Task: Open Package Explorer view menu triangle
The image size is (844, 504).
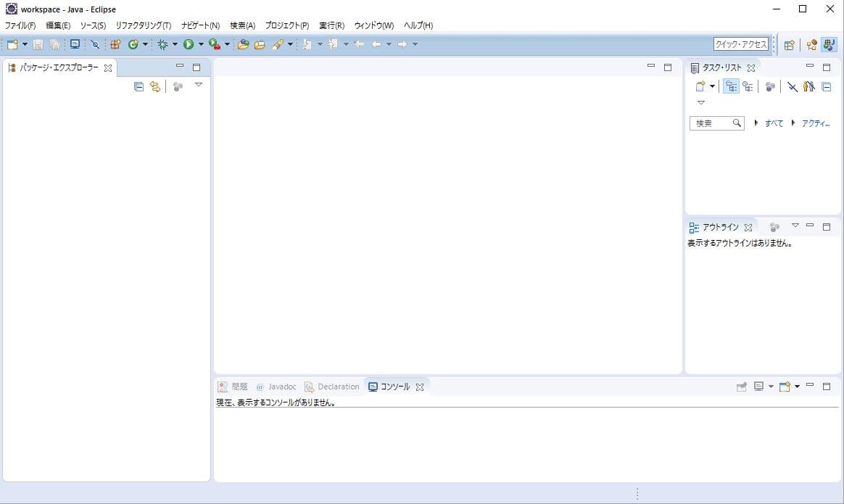Action: pos(198,85)
